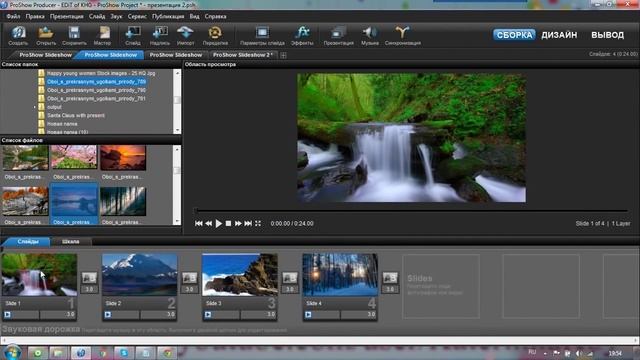Switch to the ProShow Slideshow 2 tab

(243, 55)
